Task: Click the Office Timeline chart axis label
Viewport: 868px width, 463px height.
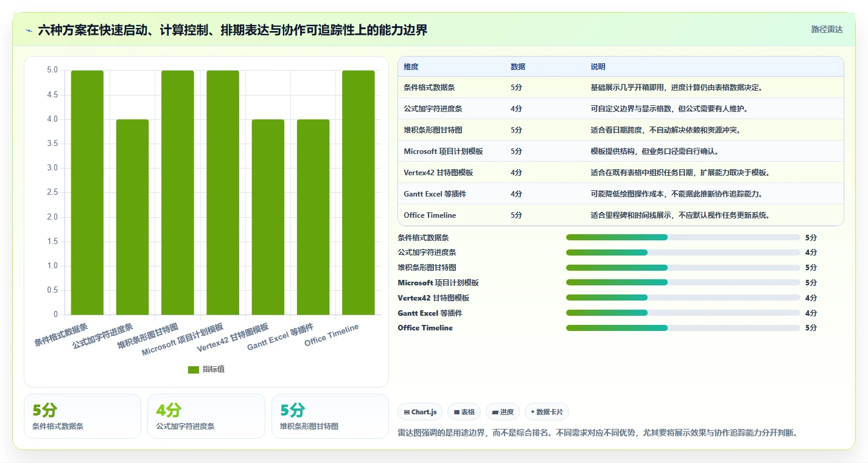Action: [332, 335]
